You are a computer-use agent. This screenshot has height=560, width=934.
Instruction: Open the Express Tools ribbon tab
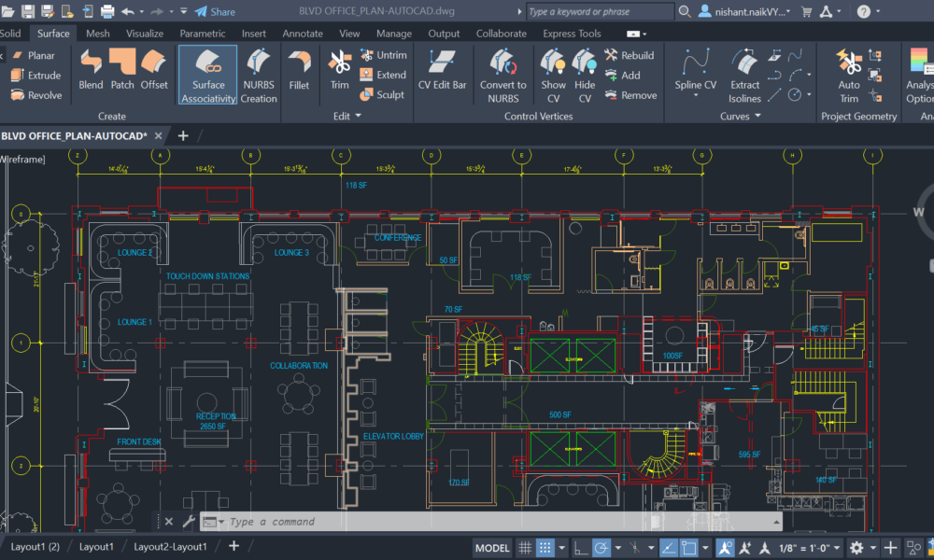point(572,33)
